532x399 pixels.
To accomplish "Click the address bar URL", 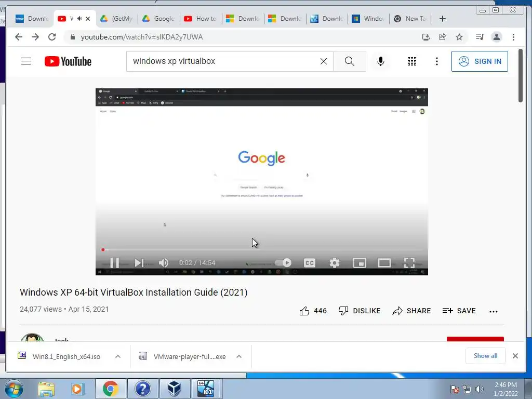I will (142, 37).
